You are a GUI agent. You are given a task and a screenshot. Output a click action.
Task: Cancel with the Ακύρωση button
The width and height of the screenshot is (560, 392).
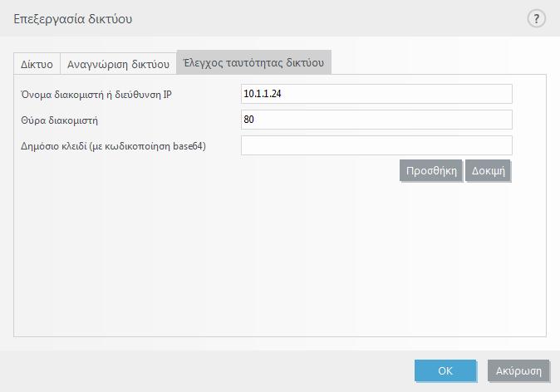tap(518, 371)
